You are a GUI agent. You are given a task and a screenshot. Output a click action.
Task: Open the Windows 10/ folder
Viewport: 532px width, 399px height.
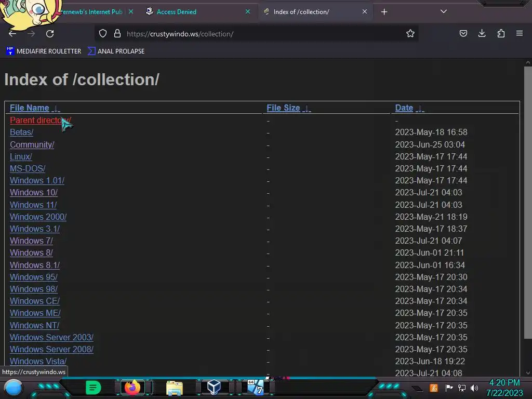[34, 192]
